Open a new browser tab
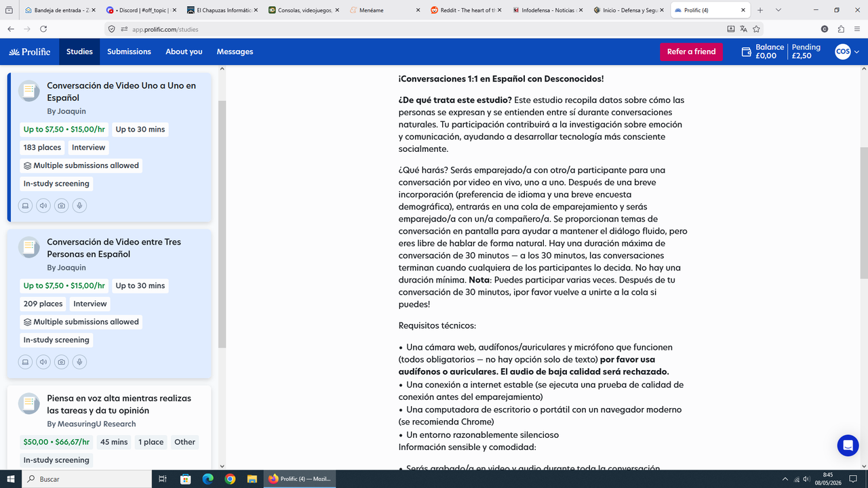The height and width of the screenshot is (488, 868). click(x=760, y=10)
